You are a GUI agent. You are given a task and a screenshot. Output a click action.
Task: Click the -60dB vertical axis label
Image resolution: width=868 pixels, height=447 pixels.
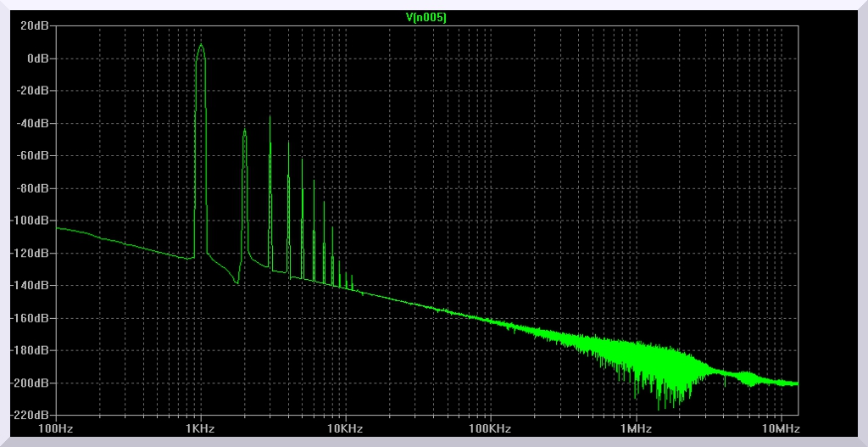[x=36, y=156]
